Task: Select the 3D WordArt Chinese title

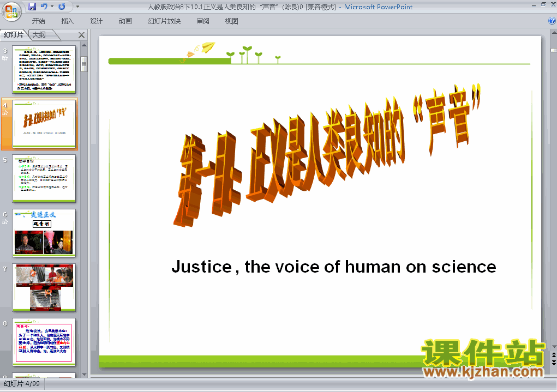Action: tap(327, 154)
